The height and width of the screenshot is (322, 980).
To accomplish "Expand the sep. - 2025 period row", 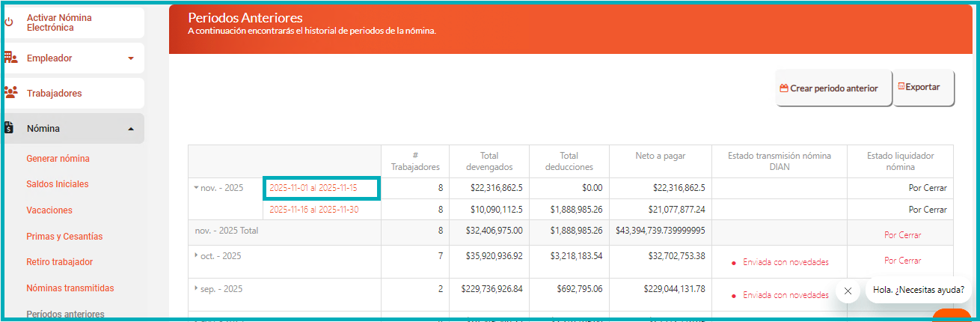I will coord(196,288).
